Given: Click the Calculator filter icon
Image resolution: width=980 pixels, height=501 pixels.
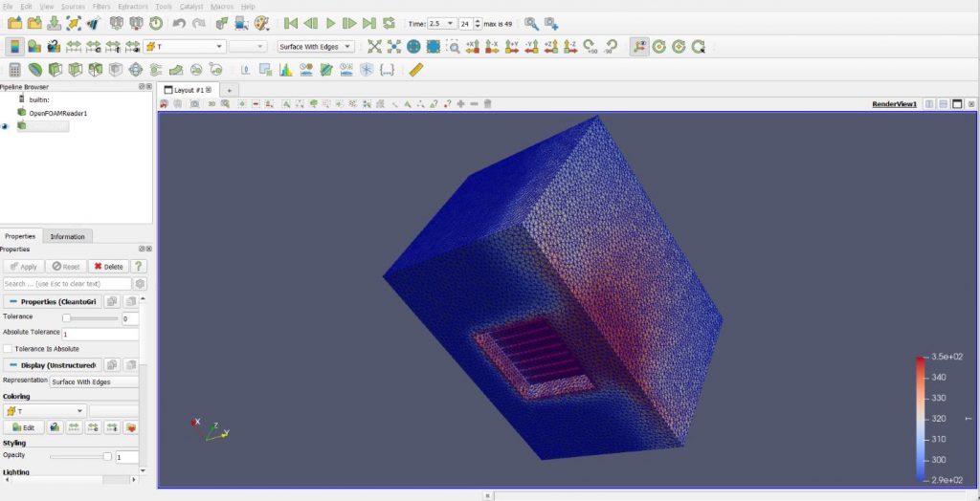Looking at the screenshot, I should [x=14, y=70].
